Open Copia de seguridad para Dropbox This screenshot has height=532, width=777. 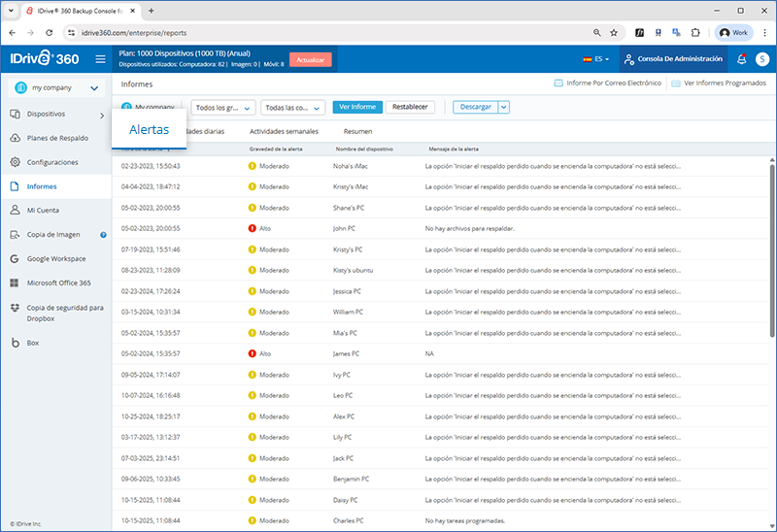click(x=64, y=313)
